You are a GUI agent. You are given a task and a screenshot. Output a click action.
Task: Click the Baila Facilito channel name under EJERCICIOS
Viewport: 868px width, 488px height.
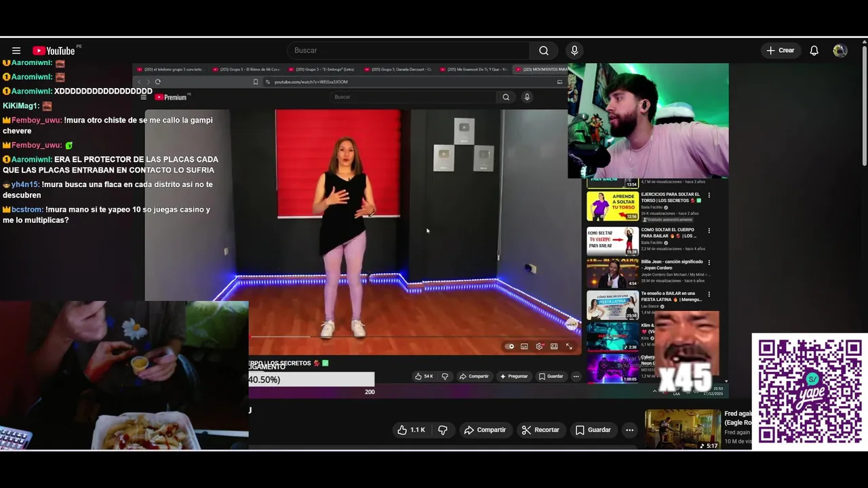coord(653,207)
